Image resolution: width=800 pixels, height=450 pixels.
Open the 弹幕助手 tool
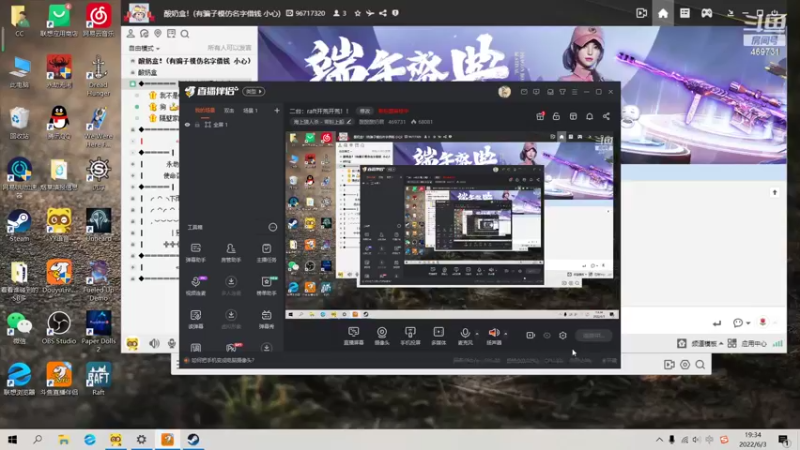click(196, 252)
